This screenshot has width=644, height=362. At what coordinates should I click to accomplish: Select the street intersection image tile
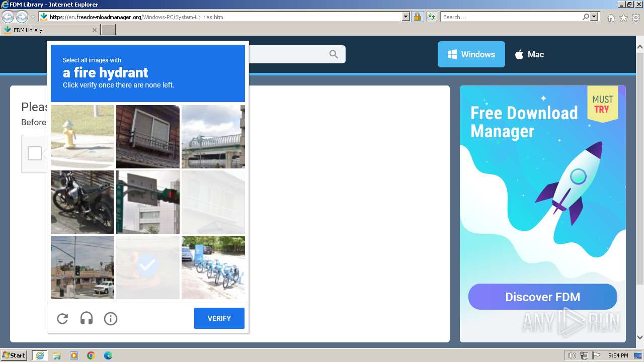pyautogui.click(x=83, y=267)
